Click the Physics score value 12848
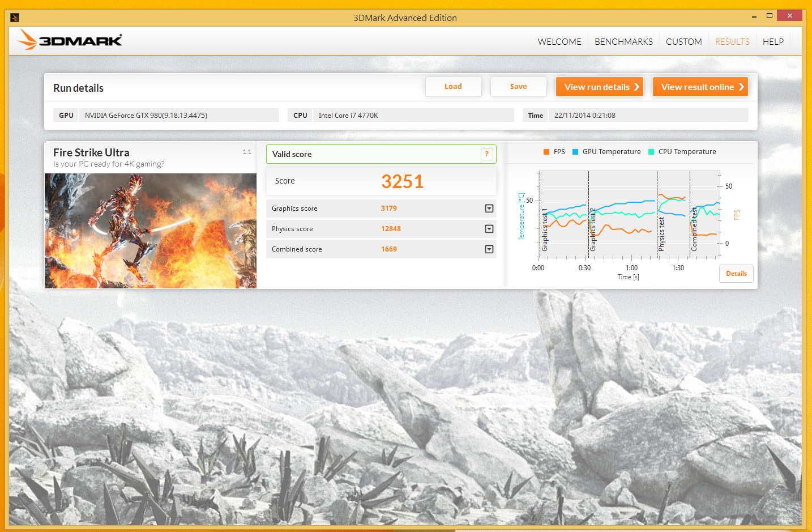This screenshot has height=532, width=812. tap(391, 229)
